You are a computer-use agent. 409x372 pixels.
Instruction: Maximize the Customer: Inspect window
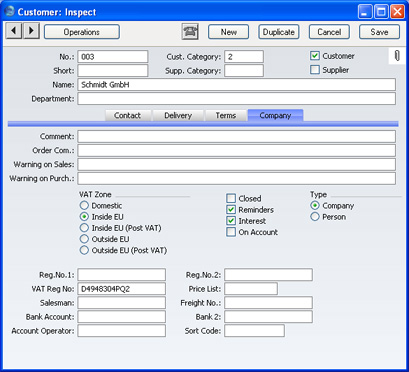point(381,12)
